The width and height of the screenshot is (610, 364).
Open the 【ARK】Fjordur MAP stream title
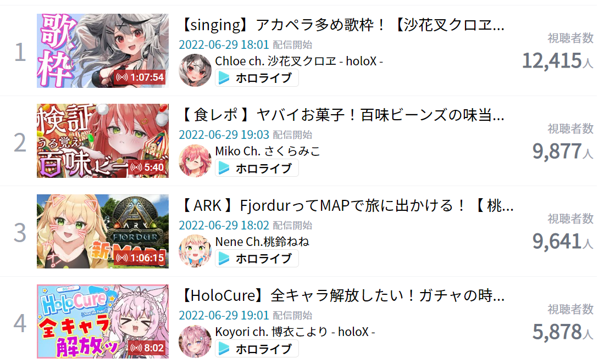[x=347, y=205]
